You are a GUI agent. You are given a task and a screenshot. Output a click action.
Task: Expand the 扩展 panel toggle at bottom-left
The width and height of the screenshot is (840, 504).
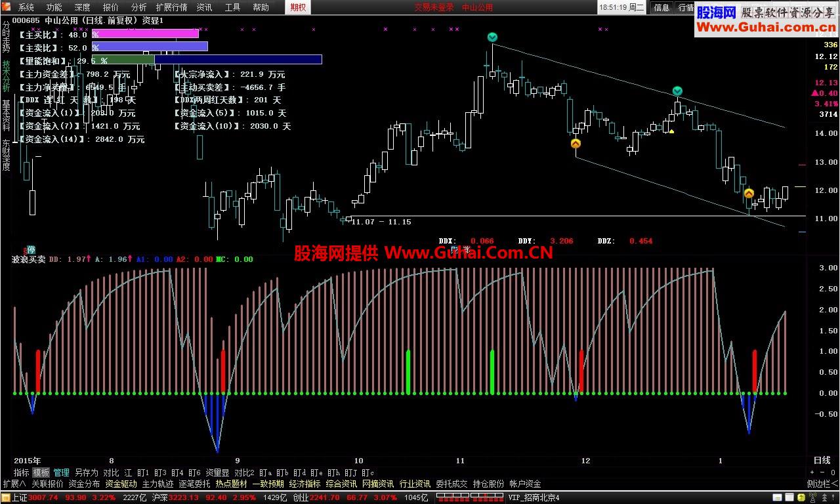(x=14, y=484)
